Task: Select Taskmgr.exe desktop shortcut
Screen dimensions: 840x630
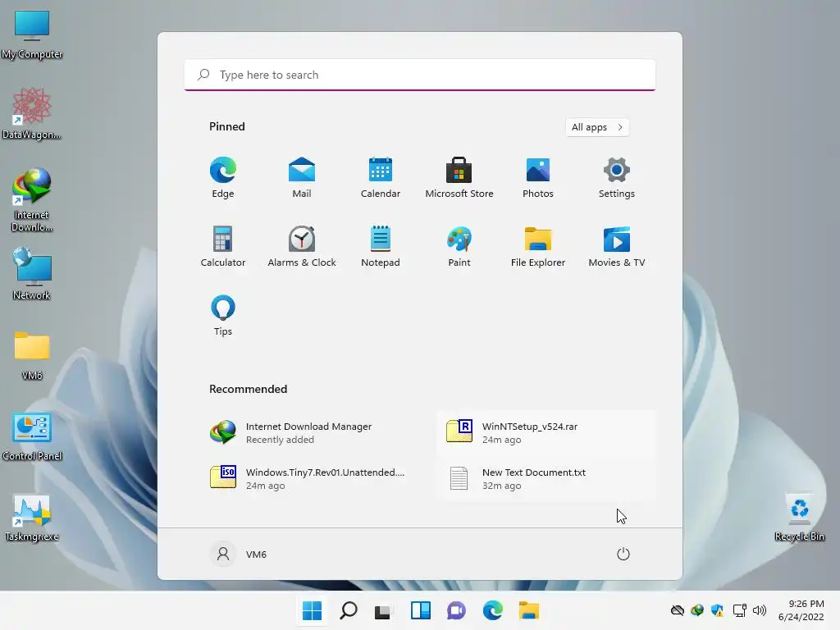Action: (x=32, y=518)
